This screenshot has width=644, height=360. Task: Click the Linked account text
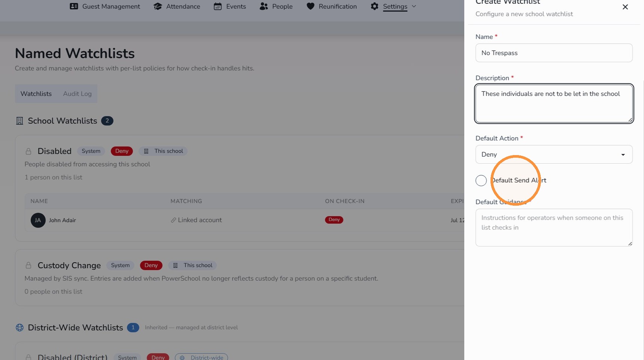pos(200,220)
